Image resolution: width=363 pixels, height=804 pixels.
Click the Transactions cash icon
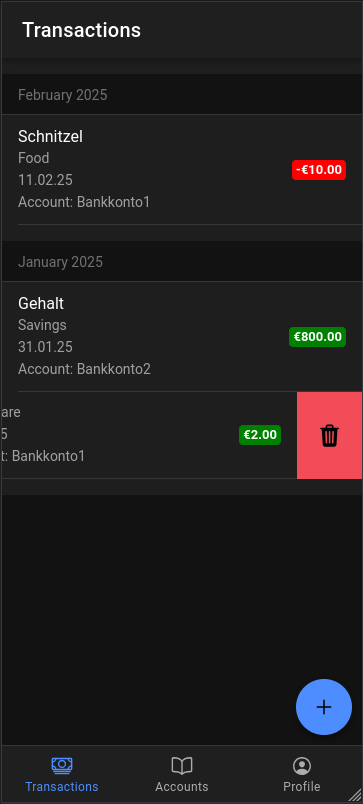click(62, 766)
